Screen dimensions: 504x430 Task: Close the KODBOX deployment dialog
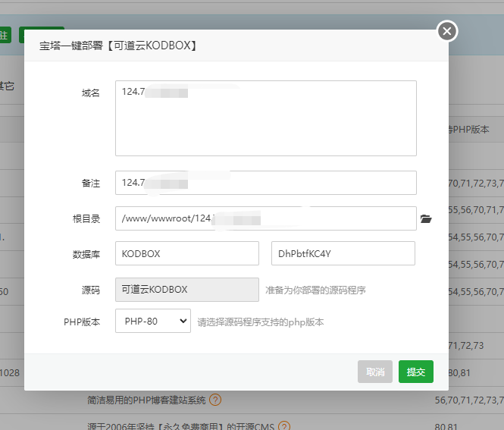[447, 31]
